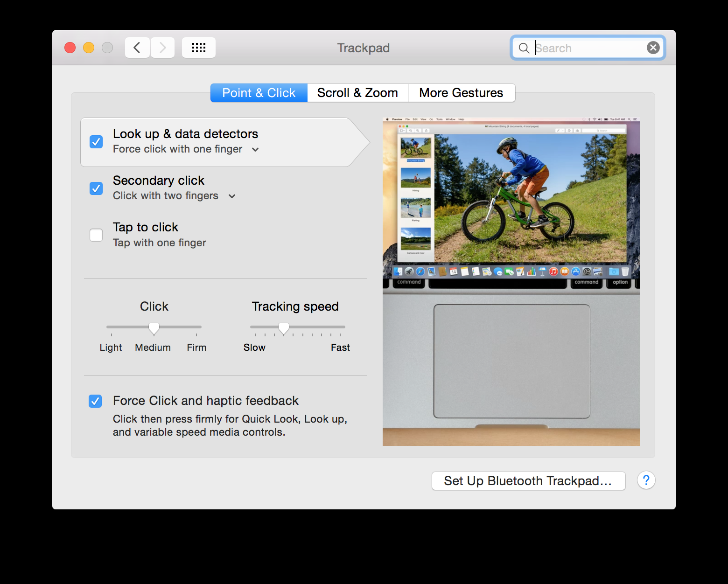The image size is (728, 584).
Task: Close the Trackpad window with red button
Action: pos(70,48)
